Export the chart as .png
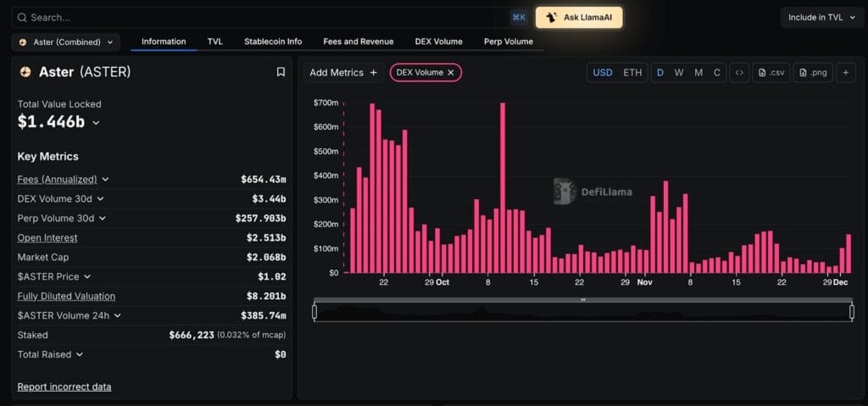The image size is (868, 406). [x=813, y=73]
